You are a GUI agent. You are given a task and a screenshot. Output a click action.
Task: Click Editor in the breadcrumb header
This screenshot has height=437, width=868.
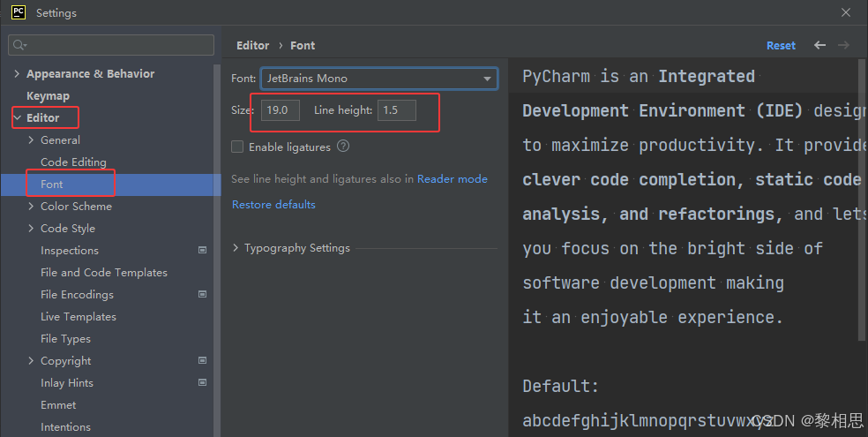coord(253,45)
